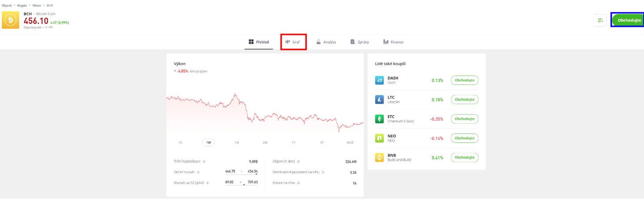Click the Bitcoin Cash coin logo

(x=10, y=20)
